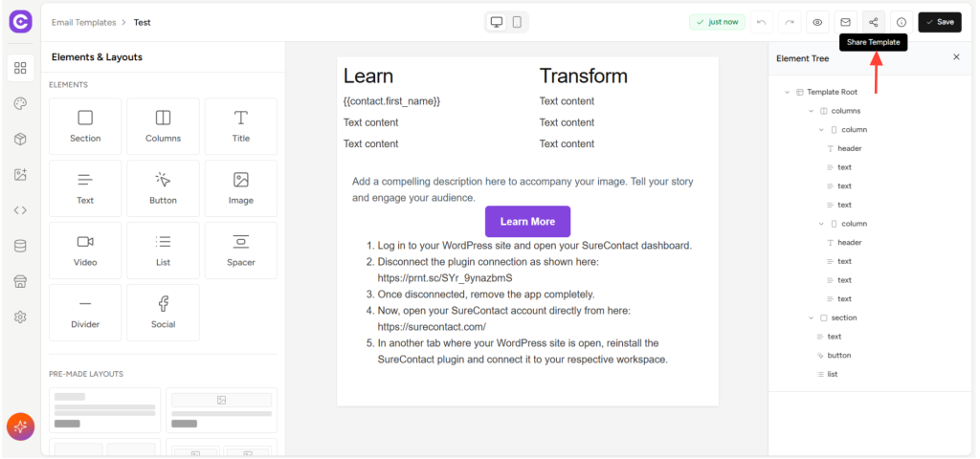This screenshot has height=459, width=980.
Task: Switch to mobile preview mode
Action: pyautogui.click(x=517, y=22)
